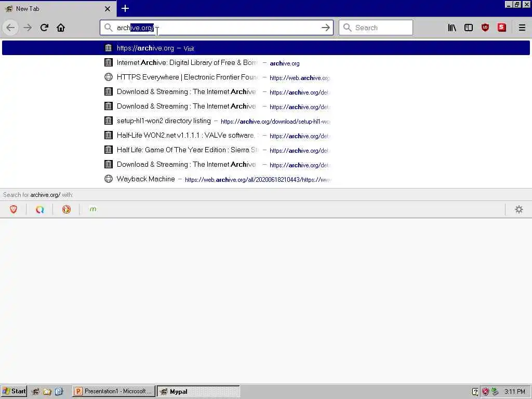Screen dimensions: 532x399
Task: Open Internet Archive: Digital Library suggestion
Action: pyautogui.click(x=266, y=62)
